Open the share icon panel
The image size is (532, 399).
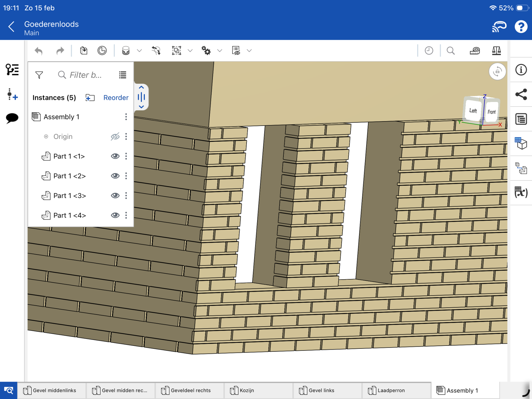(521, 95)
